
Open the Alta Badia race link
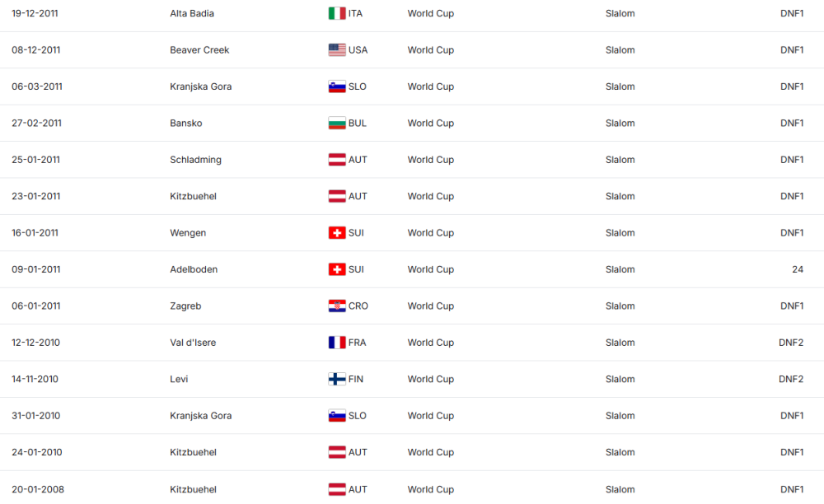(x=192, y=13)
